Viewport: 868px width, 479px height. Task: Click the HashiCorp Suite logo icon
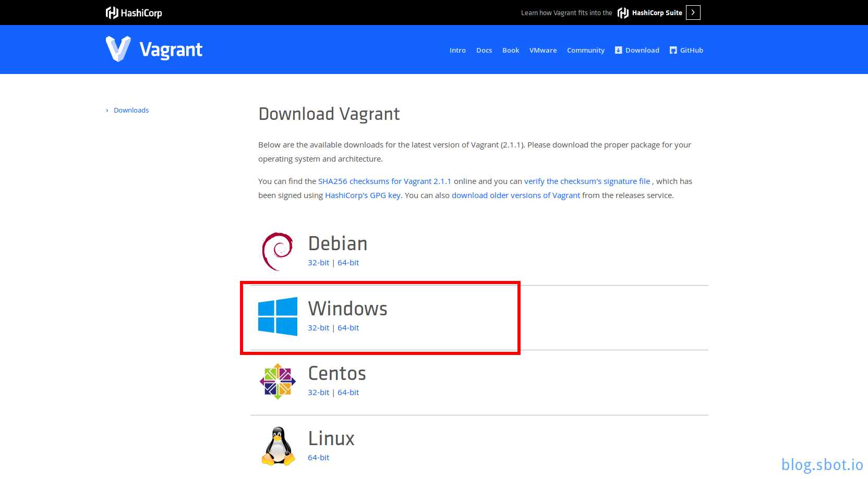click(x=623, y=13)
